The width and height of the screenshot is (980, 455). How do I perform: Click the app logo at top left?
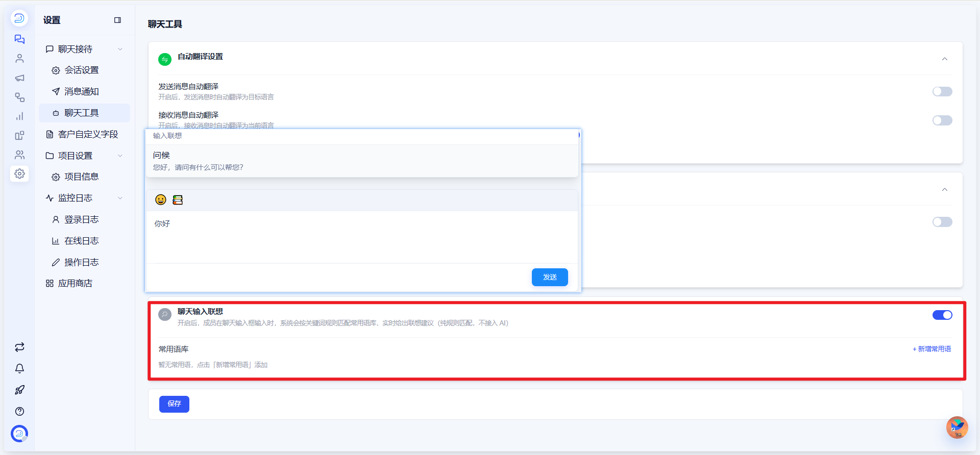coord(19,18)
